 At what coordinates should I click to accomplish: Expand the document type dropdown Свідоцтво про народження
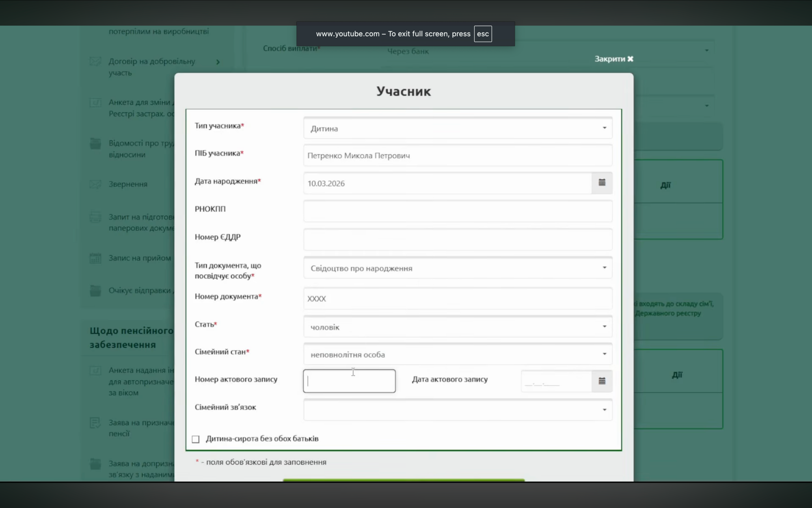(458, 268)
